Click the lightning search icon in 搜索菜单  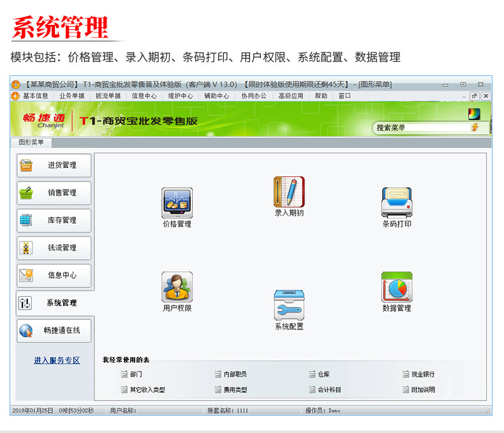coord(475,127)
